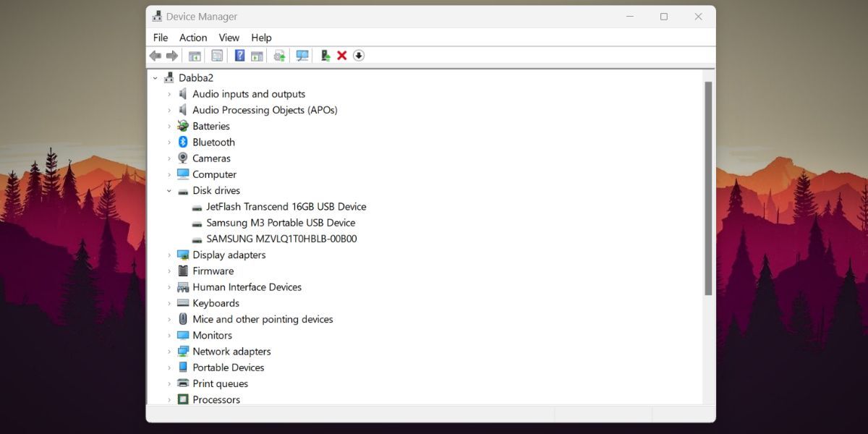Click the Show/Hide console tree icon
Image resolution: width=868 pixels, height=434 pixels.
click(195, 56)
